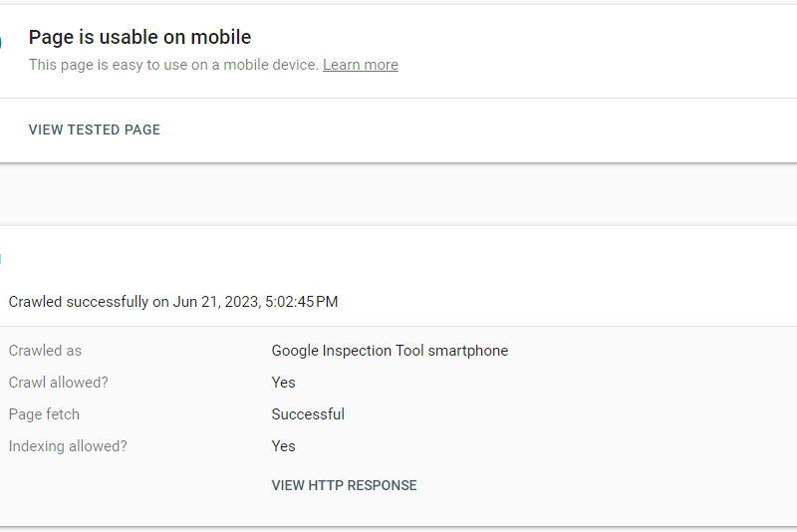The width and height of the screenshot is (797, 532).
Task: Click the gray gap between the two cards
Action: [x=398, y=194]
